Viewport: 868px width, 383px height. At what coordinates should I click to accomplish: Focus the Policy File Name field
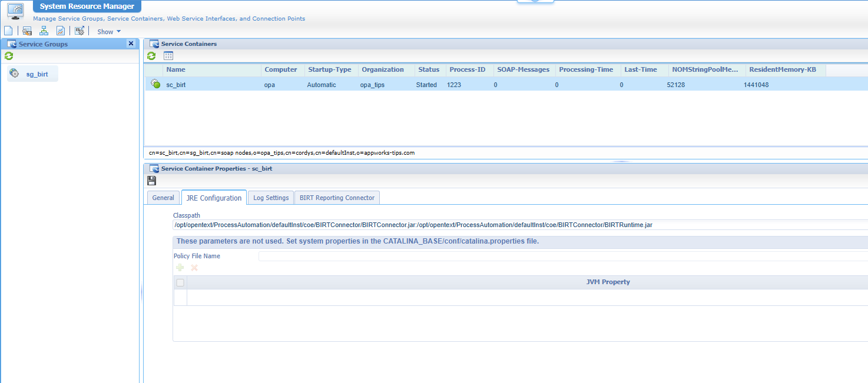[563, 256]
